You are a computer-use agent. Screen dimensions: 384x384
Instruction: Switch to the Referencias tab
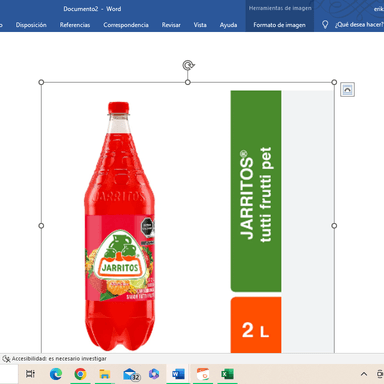point(75,25)
